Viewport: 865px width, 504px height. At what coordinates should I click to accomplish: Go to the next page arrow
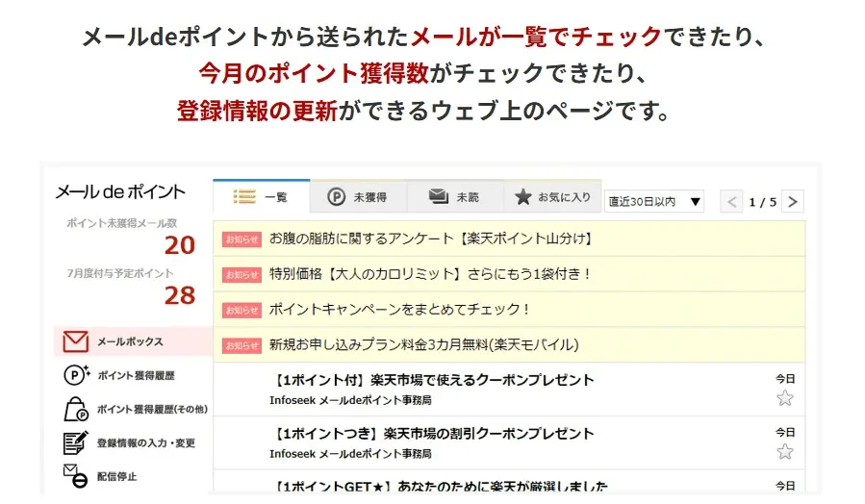click(793, 201)
